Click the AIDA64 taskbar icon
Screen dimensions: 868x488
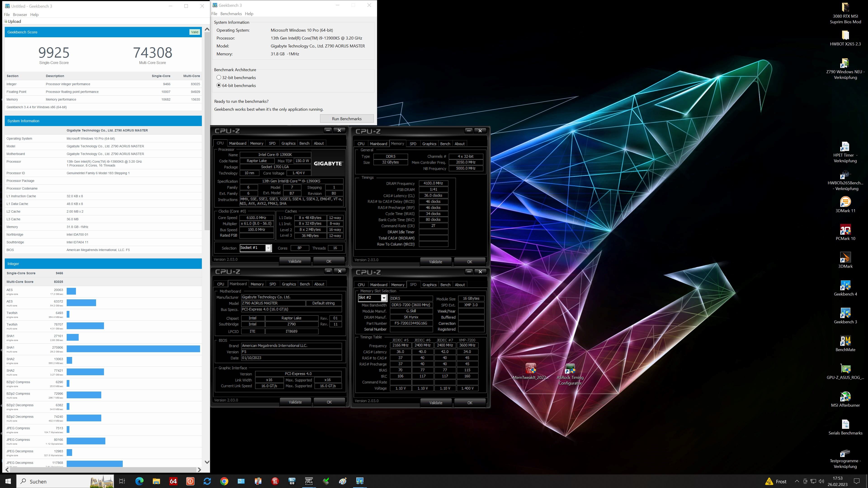[173, 481]
